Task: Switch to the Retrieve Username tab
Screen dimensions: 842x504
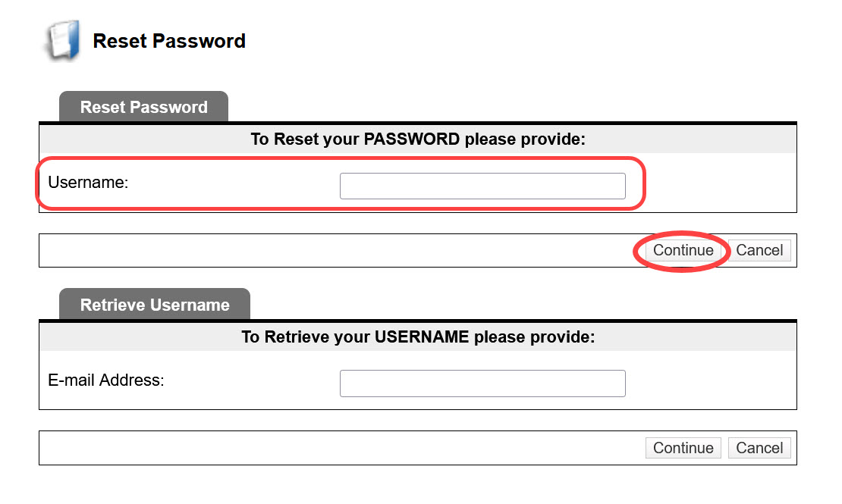Action: tap(155, 305)
